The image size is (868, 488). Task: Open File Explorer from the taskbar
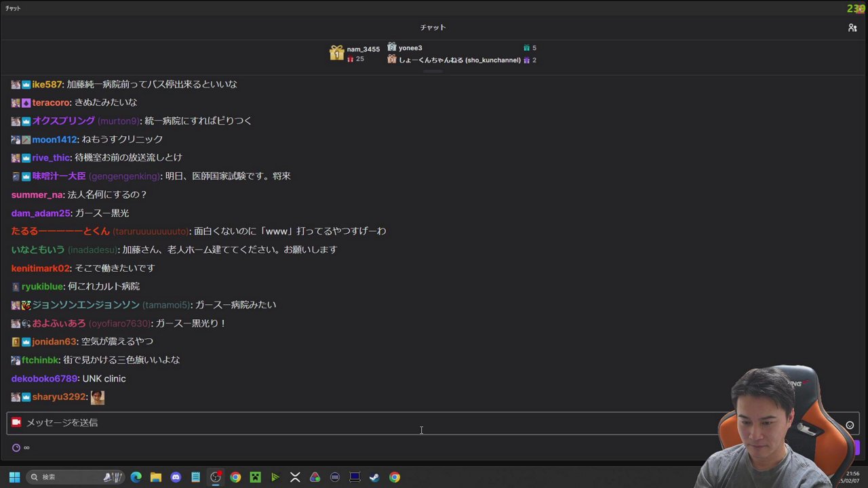[x=156, y=477]
